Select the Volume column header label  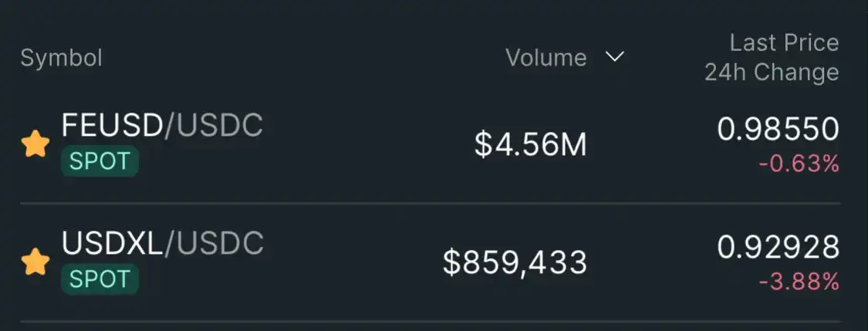(x=545, y=58)
